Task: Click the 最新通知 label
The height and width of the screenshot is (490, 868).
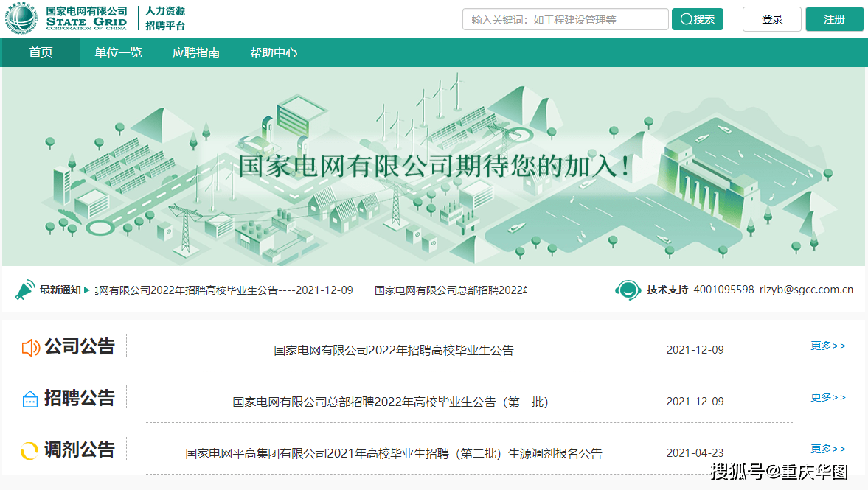Action: click(60, 290)
